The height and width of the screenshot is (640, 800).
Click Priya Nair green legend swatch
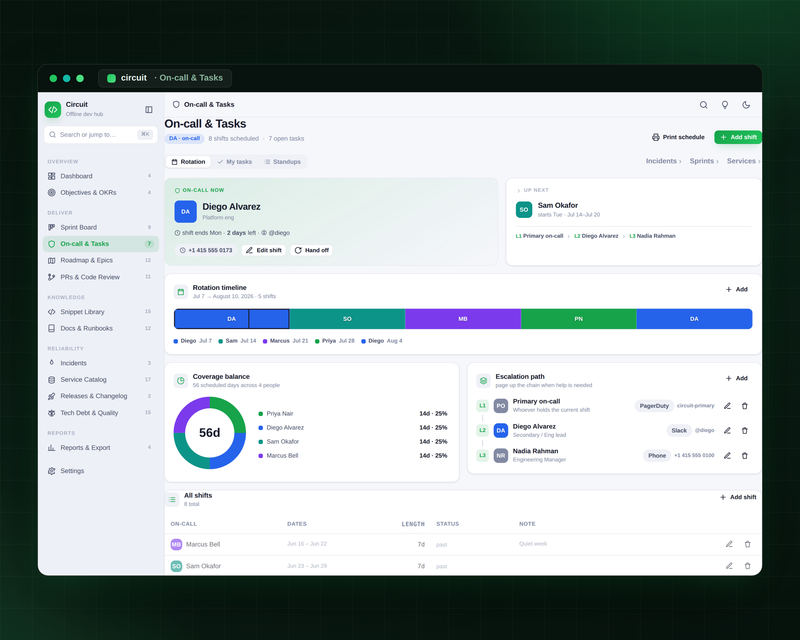(x=261, y=414)
